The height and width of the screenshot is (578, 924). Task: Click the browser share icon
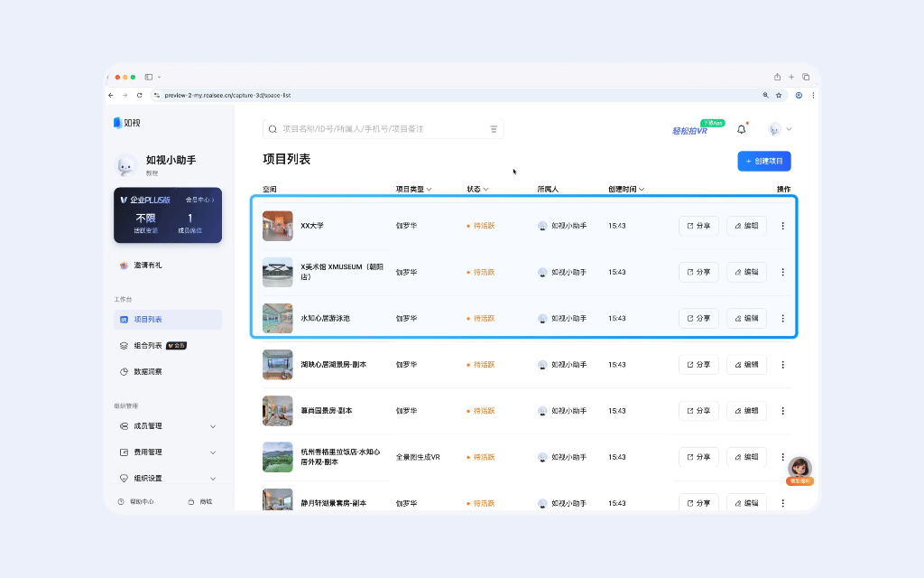point(777,77)
